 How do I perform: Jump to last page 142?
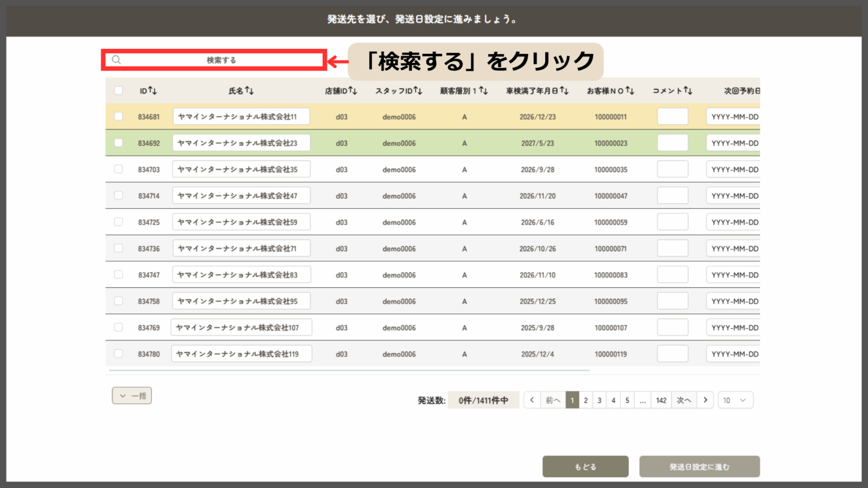[661, 400]
